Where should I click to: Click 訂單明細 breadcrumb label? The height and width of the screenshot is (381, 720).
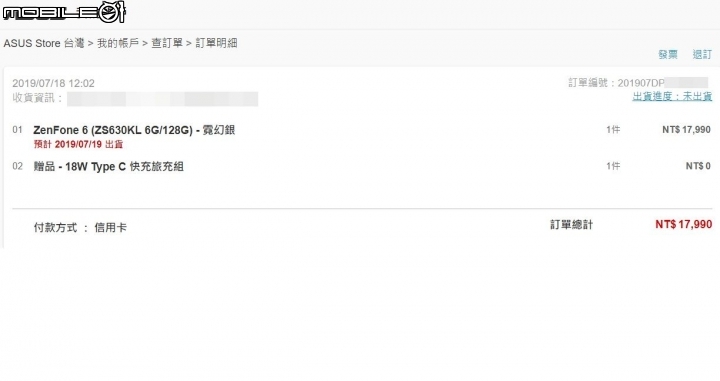click(216, 43)
